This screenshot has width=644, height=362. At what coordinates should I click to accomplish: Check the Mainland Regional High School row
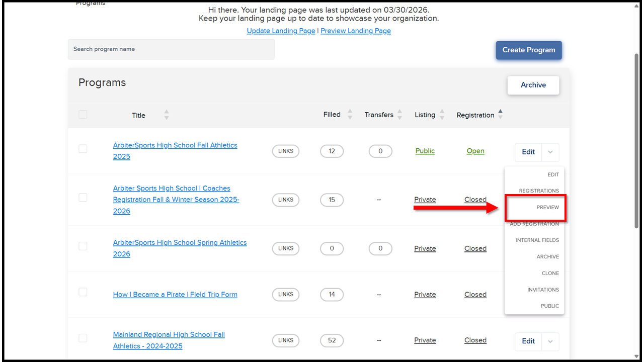[83, 338]
